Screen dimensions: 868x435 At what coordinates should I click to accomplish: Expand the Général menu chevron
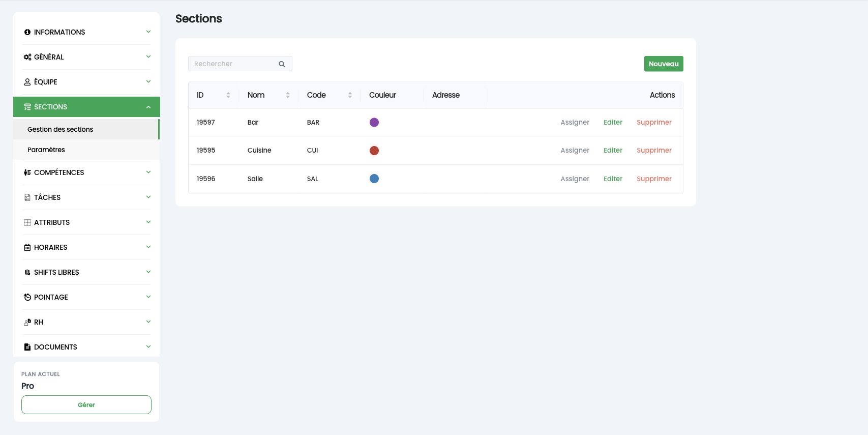click(x=148, y=56)
